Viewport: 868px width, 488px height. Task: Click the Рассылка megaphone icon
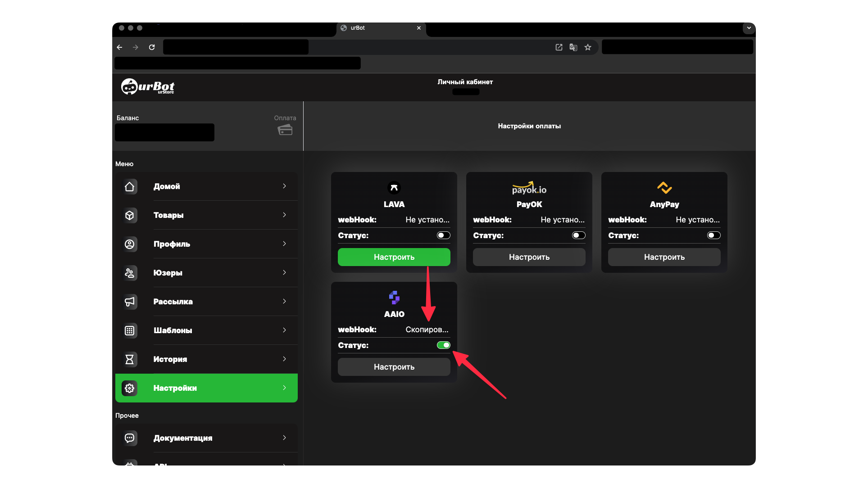point(130,302)
